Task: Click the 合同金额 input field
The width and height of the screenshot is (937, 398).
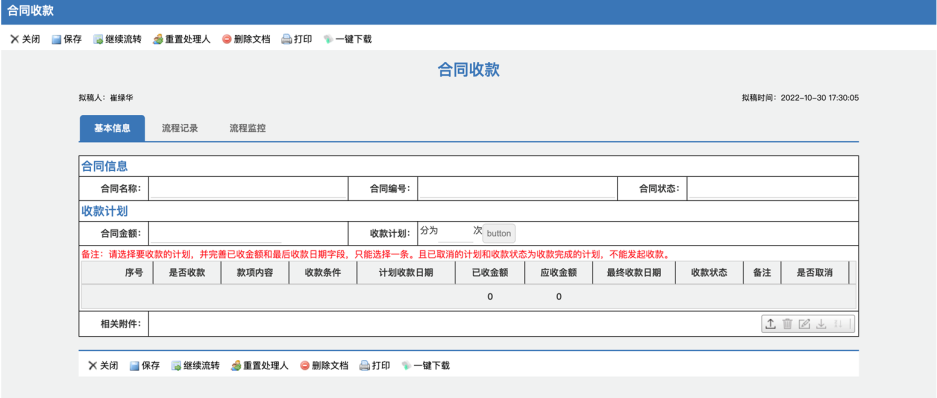Action: 215,233
